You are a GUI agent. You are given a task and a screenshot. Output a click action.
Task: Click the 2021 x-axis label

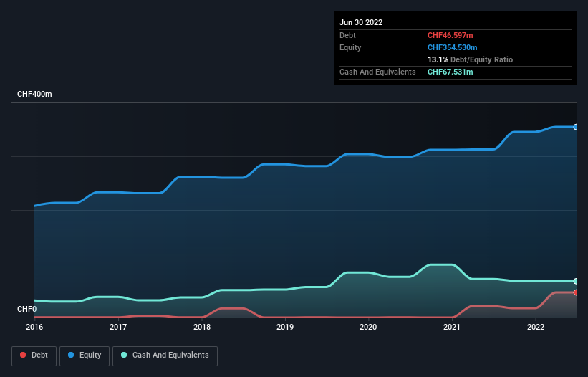[452, 327]
